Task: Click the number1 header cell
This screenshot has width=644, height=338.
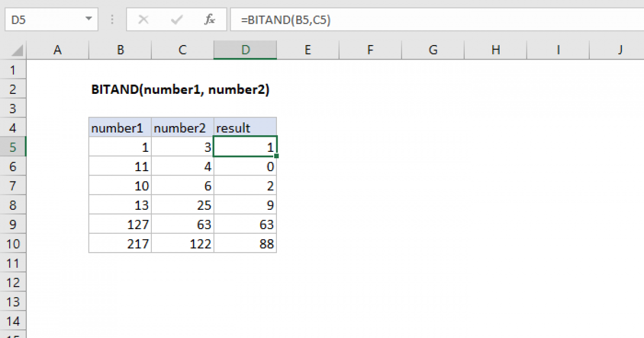Action: point(120,128)
